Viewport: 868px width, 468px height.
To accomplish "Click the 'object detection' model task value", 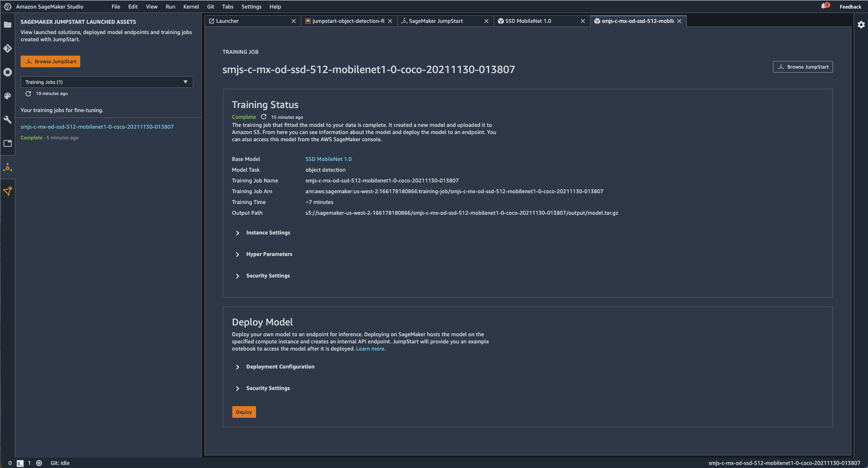I will click(325, 170).
